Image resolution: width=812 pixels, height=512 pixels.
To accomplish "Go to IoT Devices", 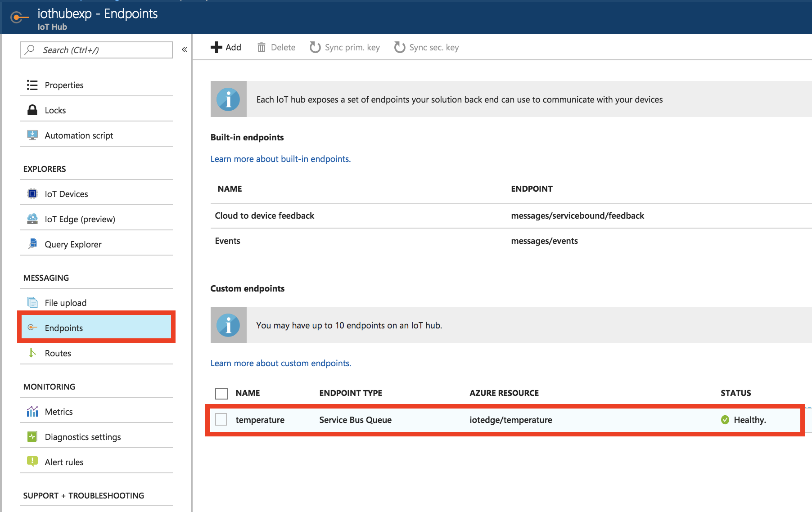I will tap(96, 194).
